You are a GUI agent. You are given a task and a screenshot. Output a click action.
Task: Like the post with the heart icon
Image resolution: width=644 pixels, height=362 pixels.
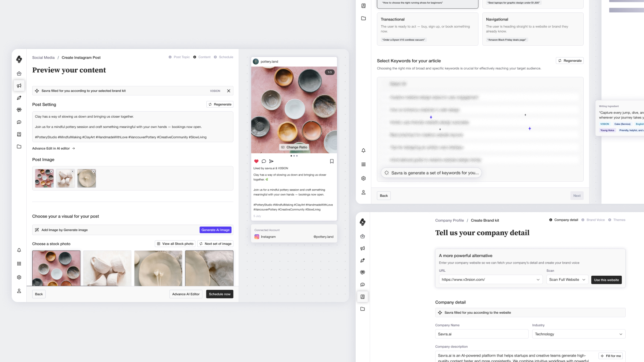pyautogui.click(x=256, y=161)
